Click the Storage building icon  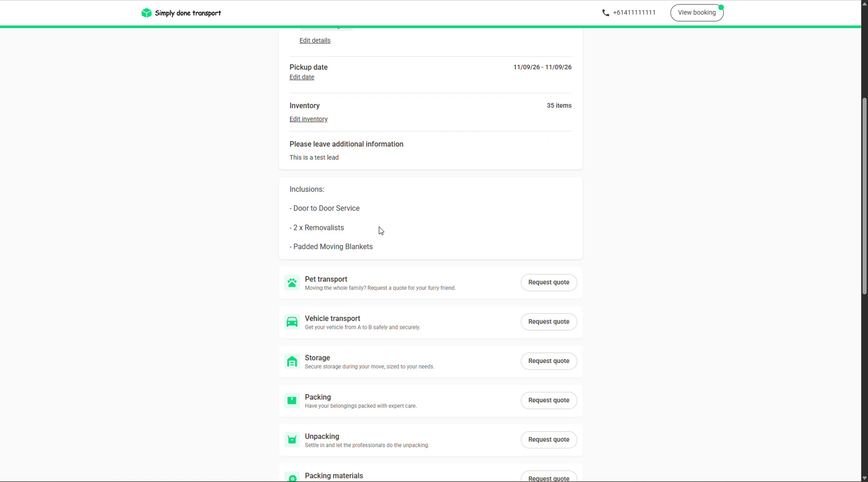tap(292, 361)
